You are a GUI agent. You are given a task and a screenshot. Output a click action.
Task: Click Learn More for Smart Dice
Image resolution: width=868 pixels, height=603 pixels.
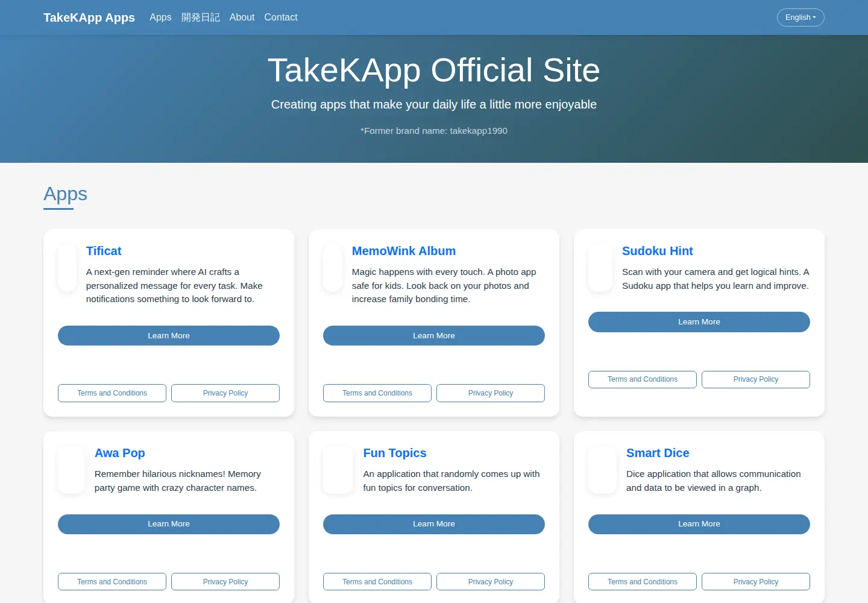(699, 524)
